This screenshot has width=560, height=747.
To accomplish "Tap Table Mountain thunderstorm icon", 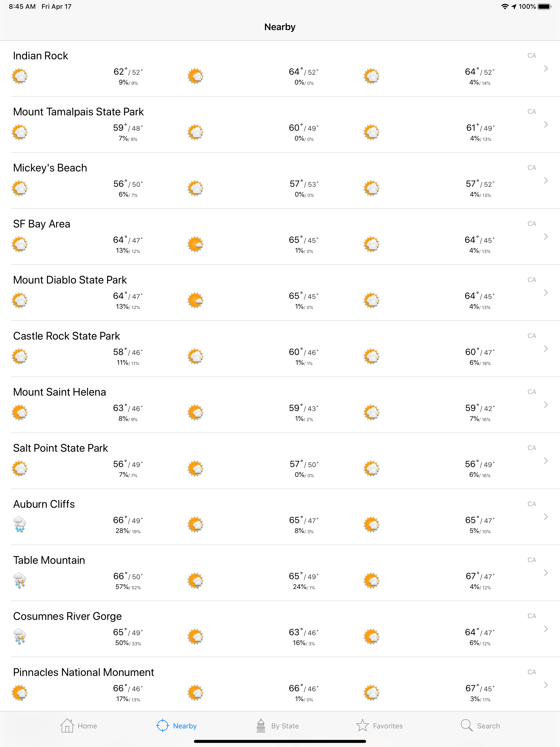I will [20, 580].
